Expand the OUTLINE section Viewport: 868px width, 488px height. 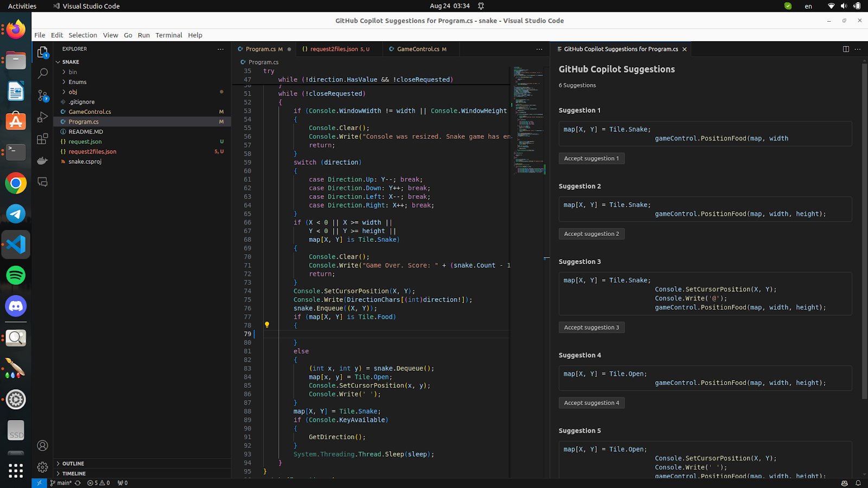pos(73,464)
